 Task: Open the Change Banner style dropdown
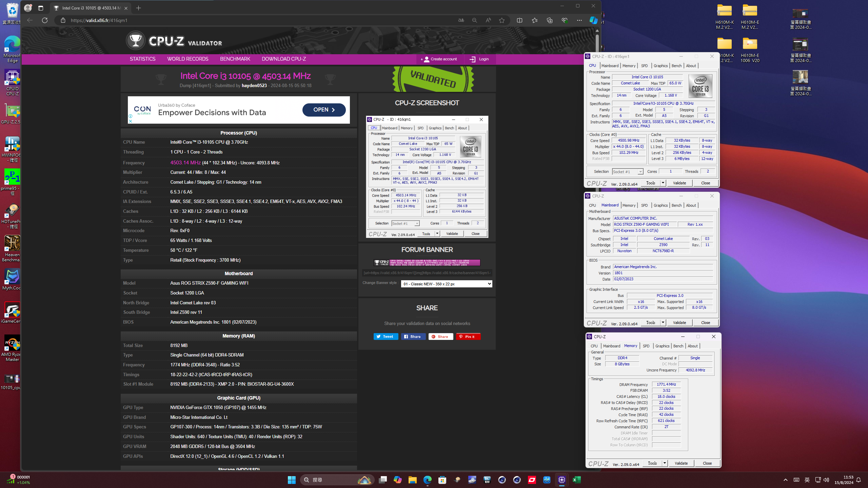tap(447, 284)
